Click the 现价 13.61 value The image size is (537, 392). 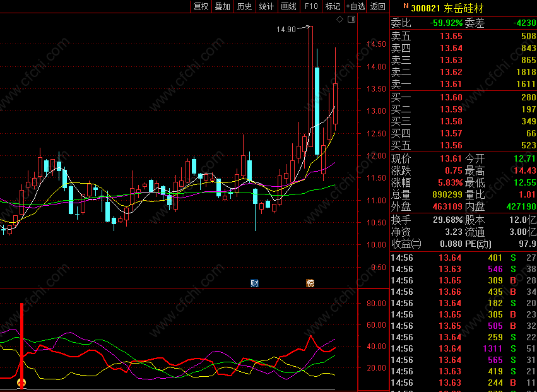451,158
